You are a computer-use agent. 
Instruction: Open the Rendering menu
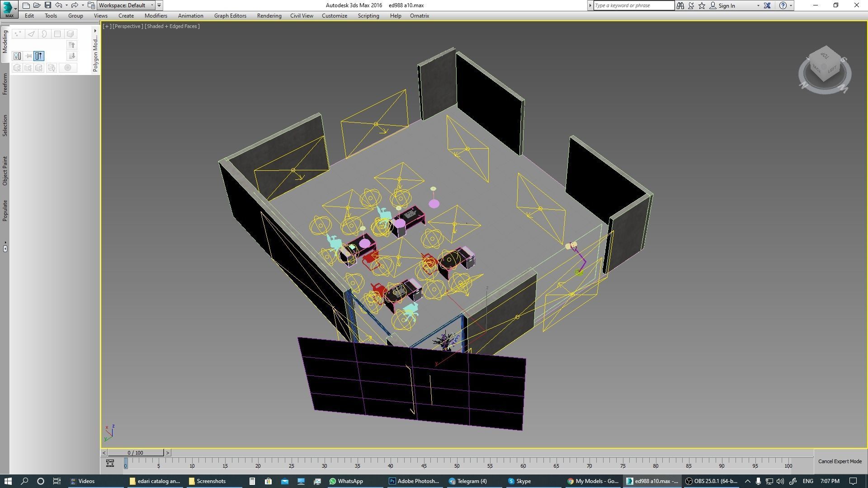coord(269,16)
